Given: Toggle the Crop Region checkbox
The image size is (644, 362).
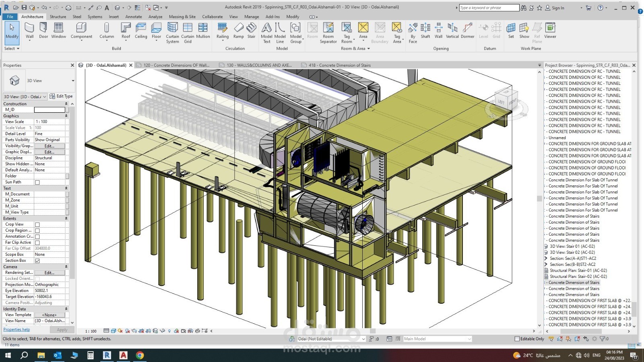Looking at the screenshot, I should pyautogui.click(x=37, y=230).
